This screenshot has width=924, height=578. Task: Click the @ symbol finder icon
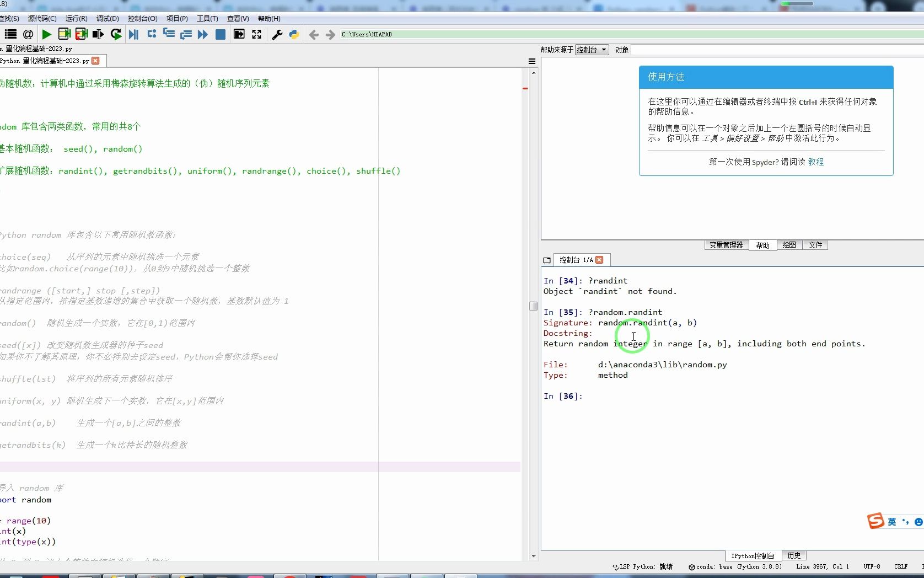28,34
